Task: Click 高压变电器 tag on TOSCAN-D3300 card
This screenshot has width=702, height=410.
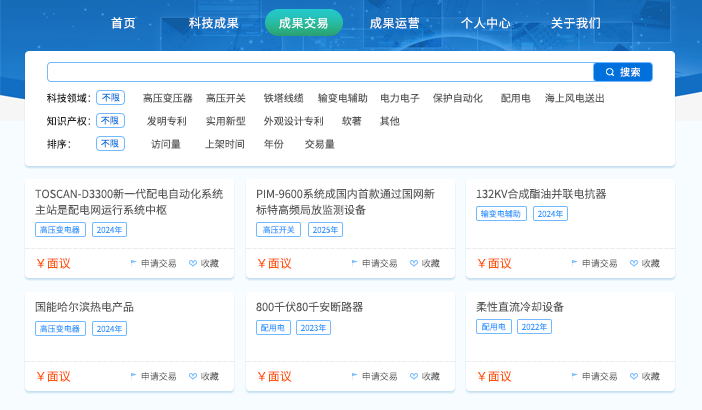Action: [60, 230]
